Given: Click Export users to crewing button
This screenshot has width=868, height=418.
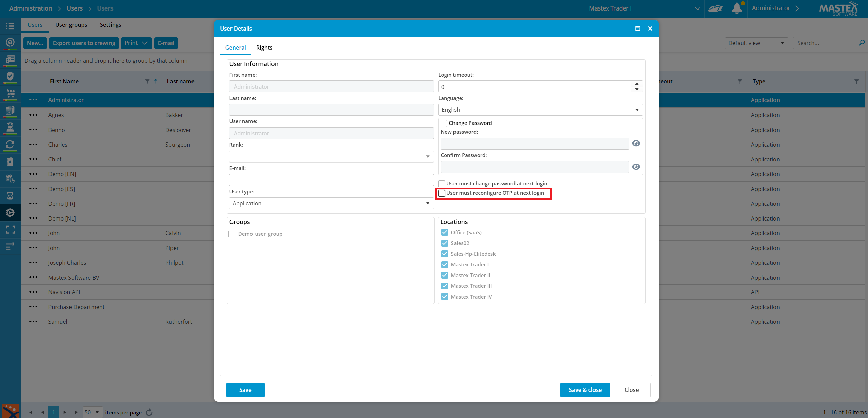Looking at the screenshot, I should pos(84,43).
